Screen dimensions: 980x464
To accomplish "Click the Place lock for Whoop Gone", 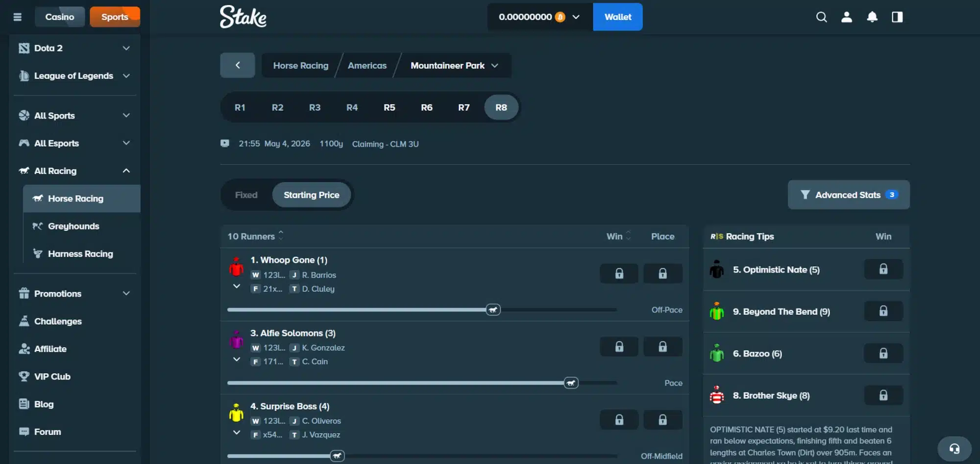I will [x=662, y=273].
